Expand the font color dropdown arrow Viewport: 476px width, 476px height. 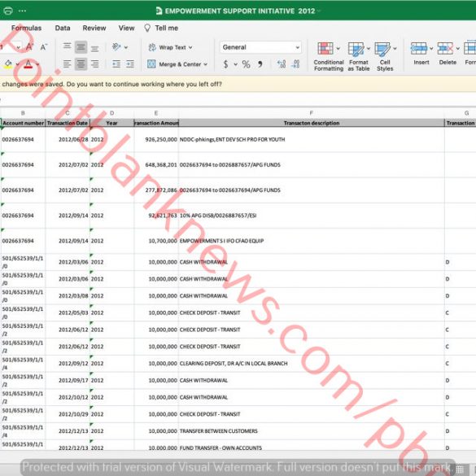[x=37, y=64]
